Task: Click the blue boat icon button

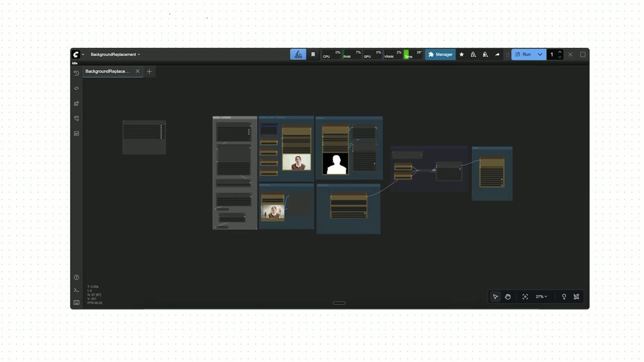Action: 298,54
